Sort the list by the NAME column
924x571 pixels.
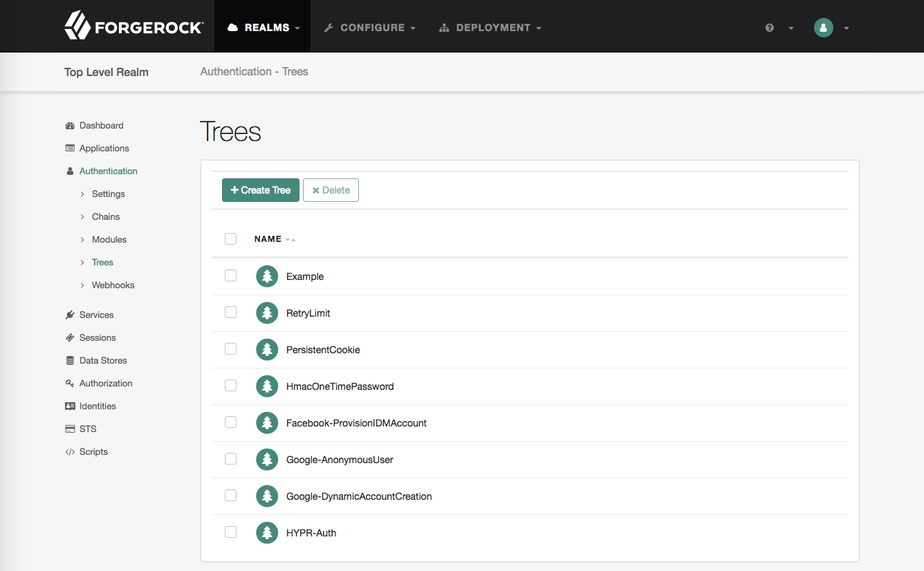[x=275, y=239]
